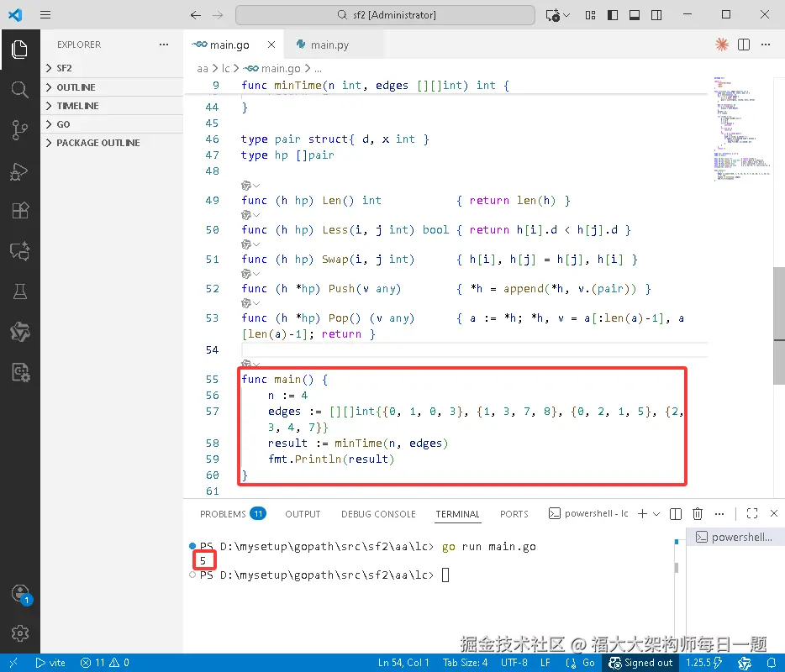The width and height of the screenshot is (785, 672).
Task: Expand code lens chevron above Less function
Action: 256,215
